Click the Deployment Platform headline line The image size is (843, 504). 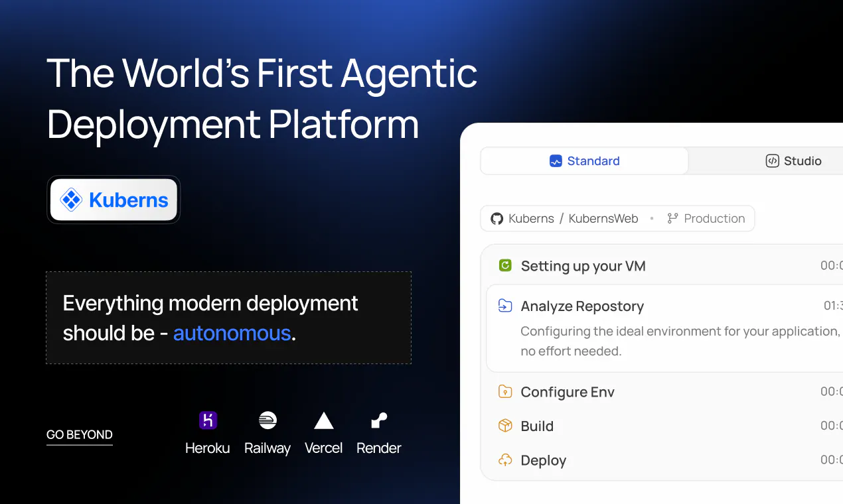[233, 125]
